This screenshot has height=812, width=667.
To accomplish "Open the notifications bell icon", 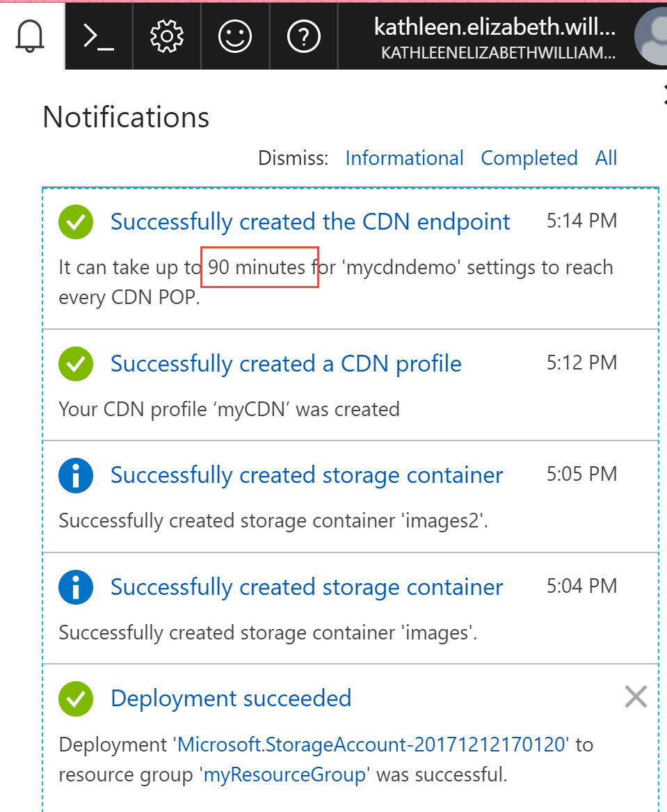I will coord(30,36).
